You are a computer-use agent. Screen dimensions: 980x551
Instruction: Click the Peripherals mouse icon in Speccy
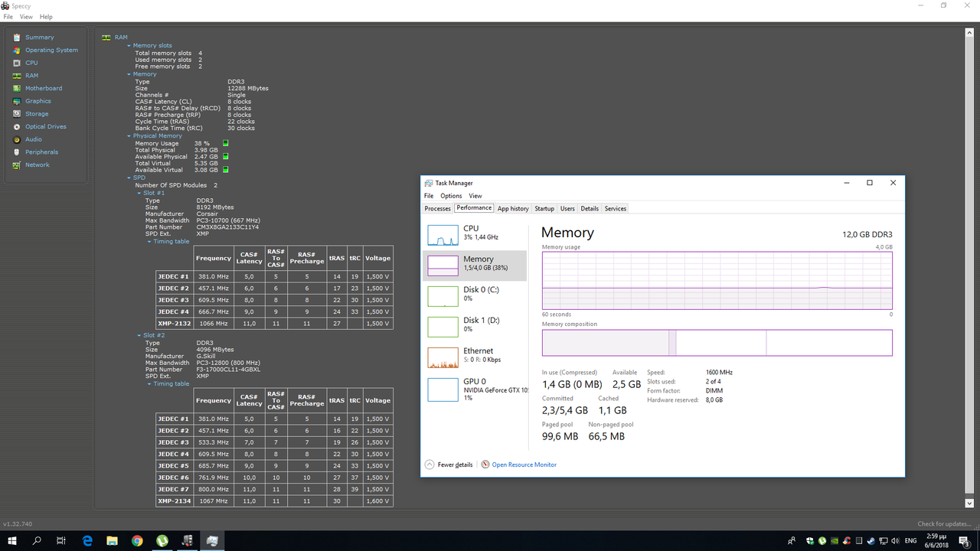click(x=17, y=152)
